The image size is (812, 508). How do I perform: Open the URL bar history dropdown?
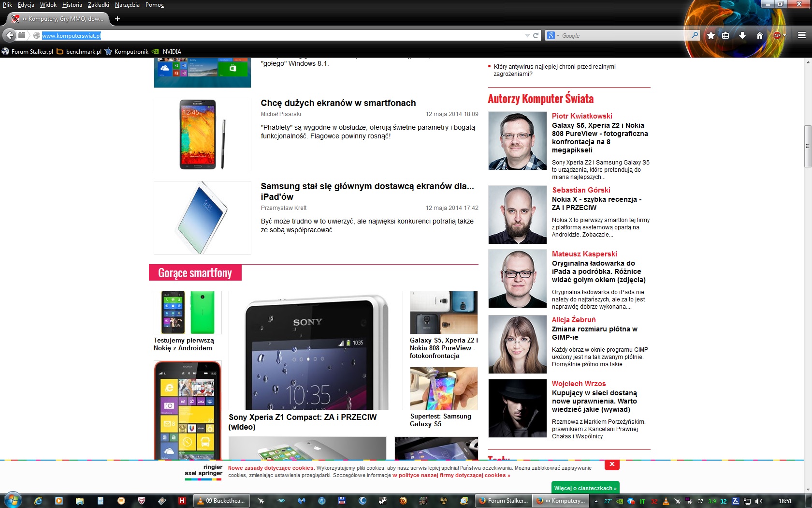click(x=527, y=35)
